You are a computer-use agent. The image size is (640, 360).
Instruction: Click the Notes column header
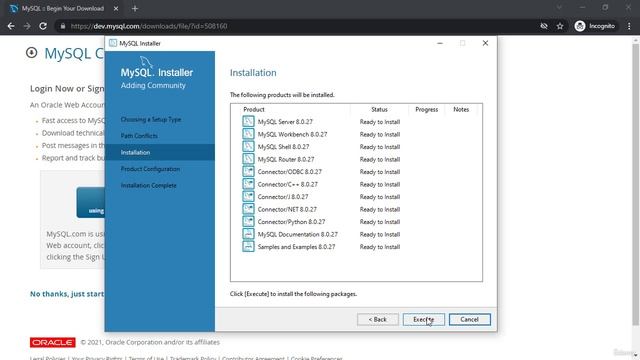click(x=461, y=109)
